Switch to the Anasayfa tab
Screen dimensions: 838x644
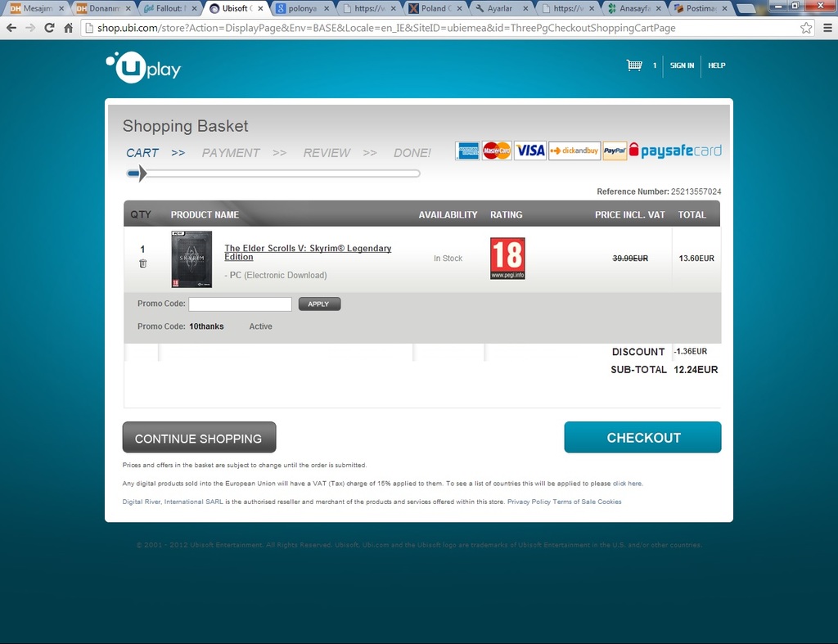[x=634, y=8]
